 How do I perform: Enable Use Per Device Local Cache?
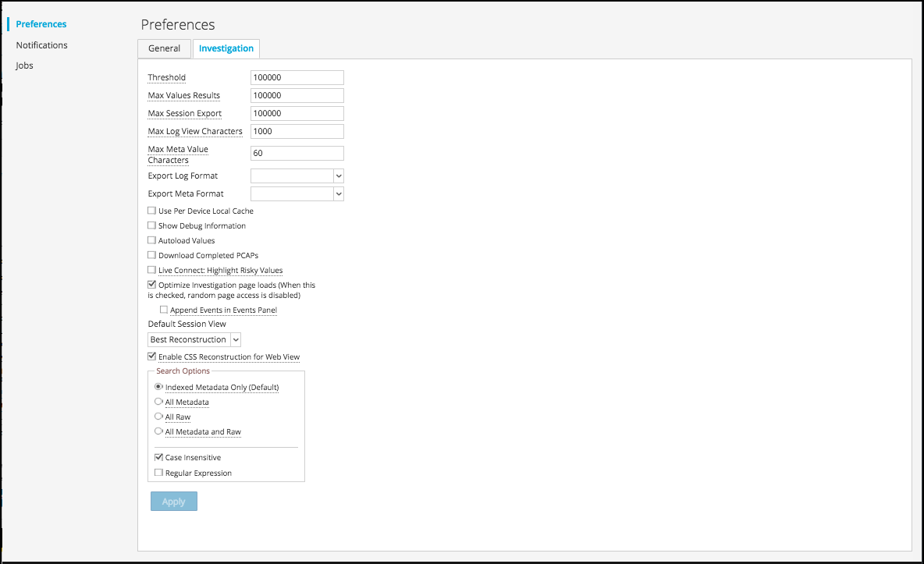click(x=152, y=211)
